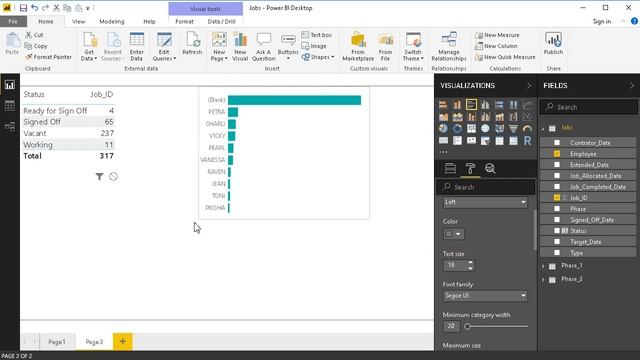The image size is (640, 360).
Task: Collapse the Fields pane chevron
Action: pos(632,85)
